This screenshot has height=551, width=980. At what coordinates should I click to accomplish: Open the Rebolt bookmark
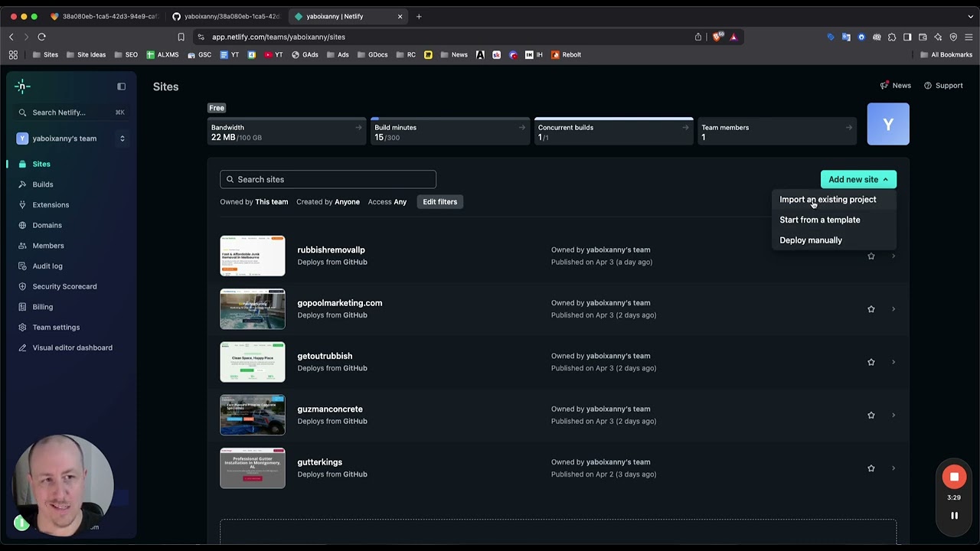coord(566,55)
